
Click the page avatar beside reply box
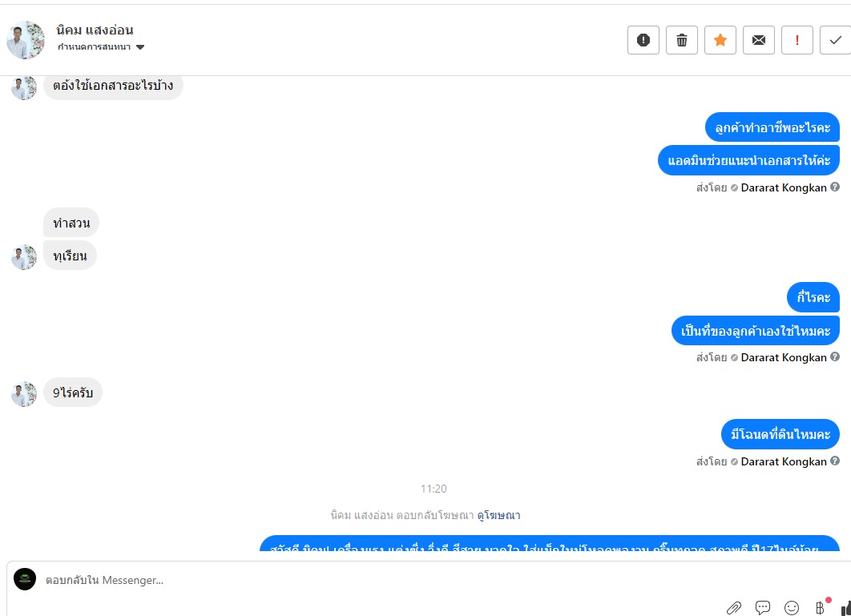pyautogui.click(x=25, y=579)
